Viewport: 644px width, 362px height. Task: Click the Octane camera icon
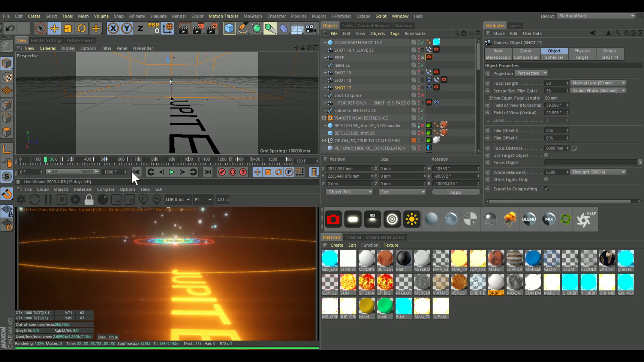click(x=333, y=219)
